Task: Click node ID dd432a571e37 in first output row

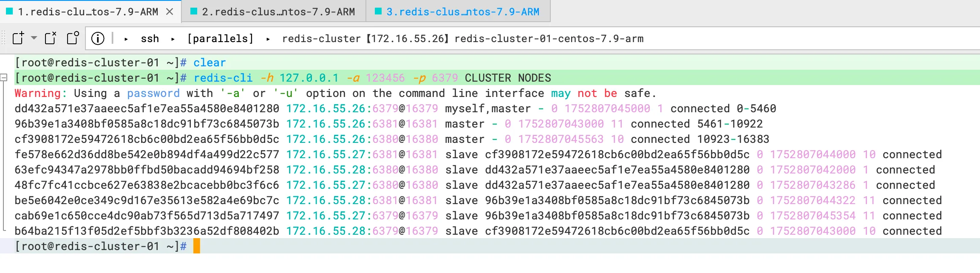Action: (x=147, y=108)
